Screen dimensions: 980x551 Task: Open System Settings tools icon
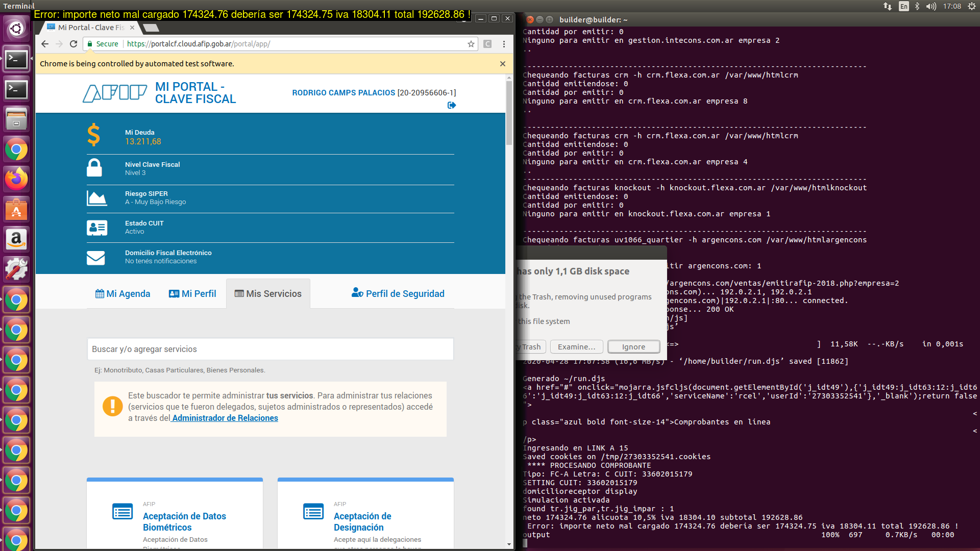(x=16, y=269)
